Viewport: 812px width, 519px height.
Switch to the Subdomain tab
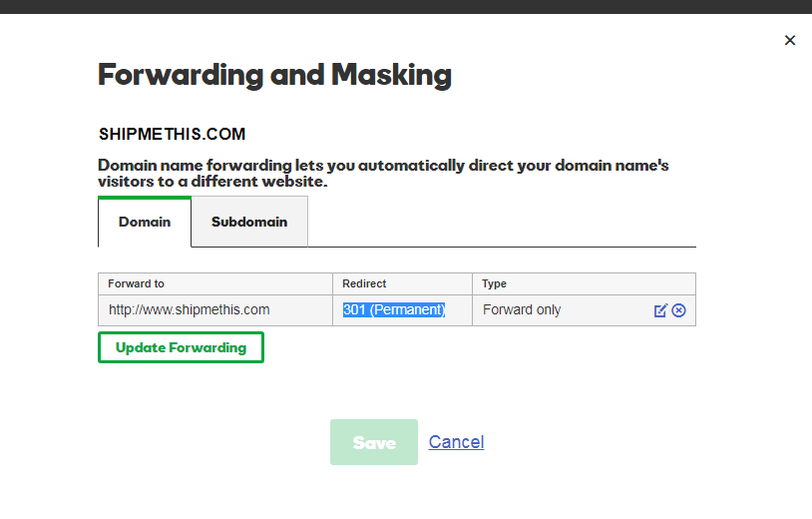point(249,222)
